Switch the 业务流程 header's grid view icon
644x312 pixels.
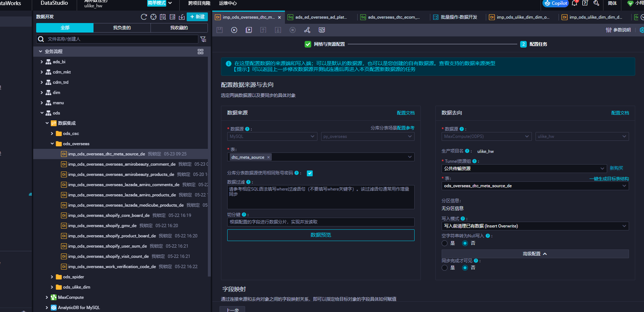[201, 52]
